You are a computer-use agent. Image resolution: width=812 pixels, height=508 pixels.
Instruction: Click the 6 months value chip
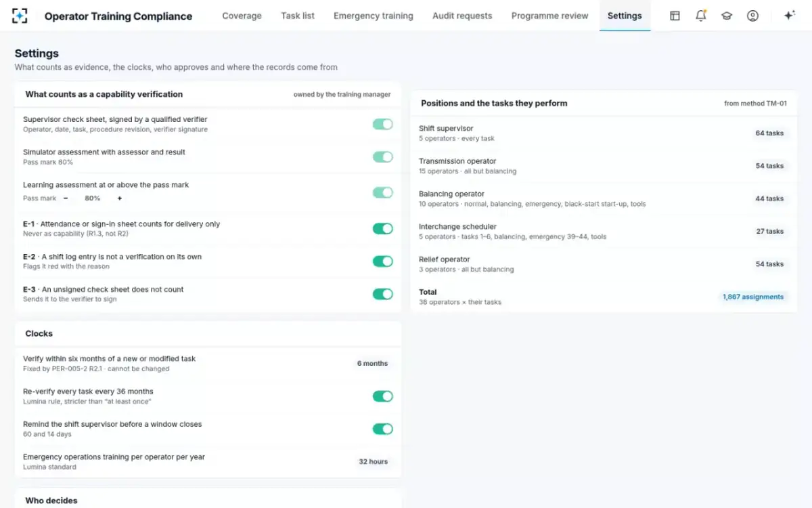pos(373,363)
